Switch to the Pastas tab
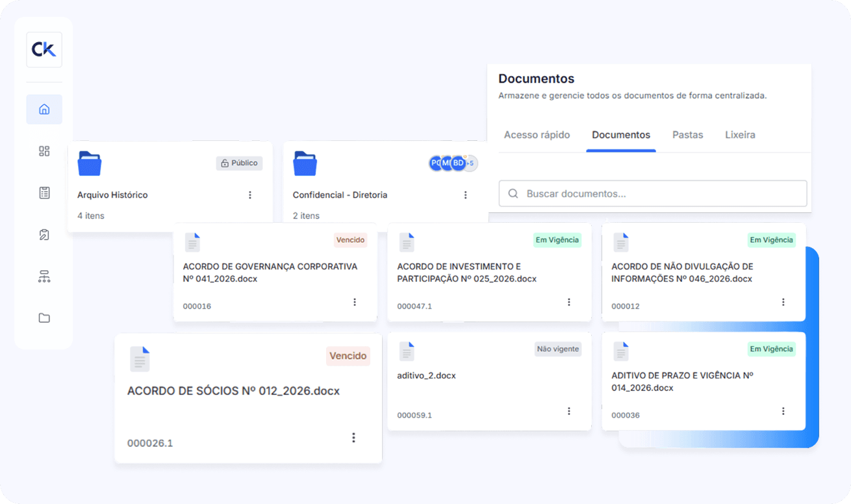The height and width of the screenshot is (504, 851). [x=688, y=135]
